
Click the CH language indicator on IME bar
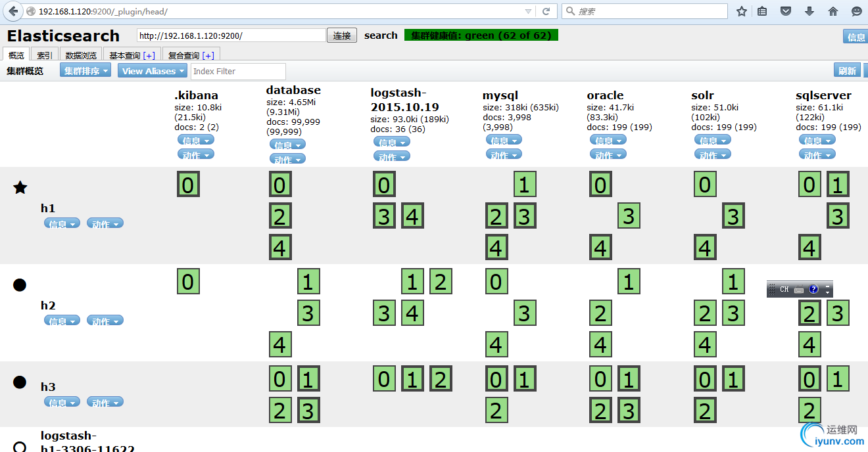[x=784, y=289]
